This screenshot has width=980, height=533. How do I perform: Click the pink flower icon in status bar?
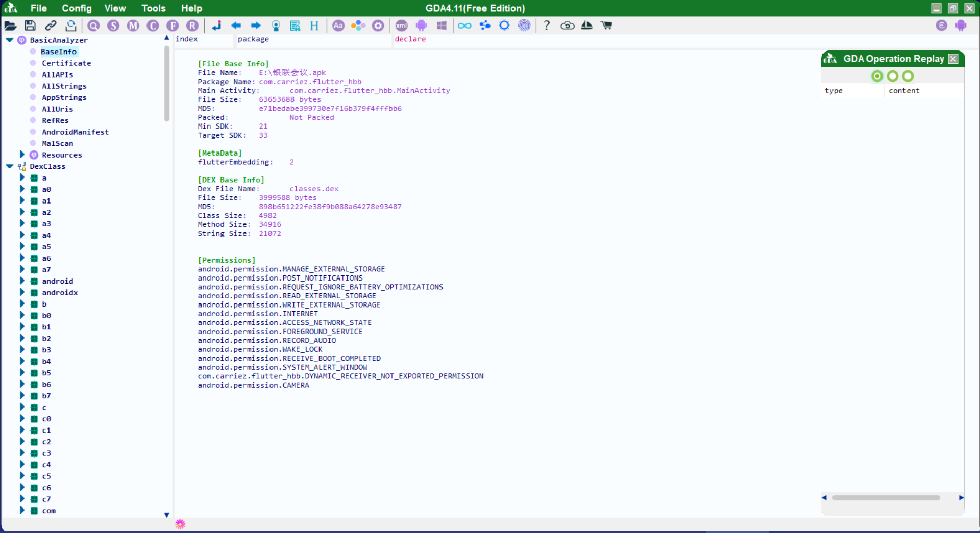coord(180,524)
